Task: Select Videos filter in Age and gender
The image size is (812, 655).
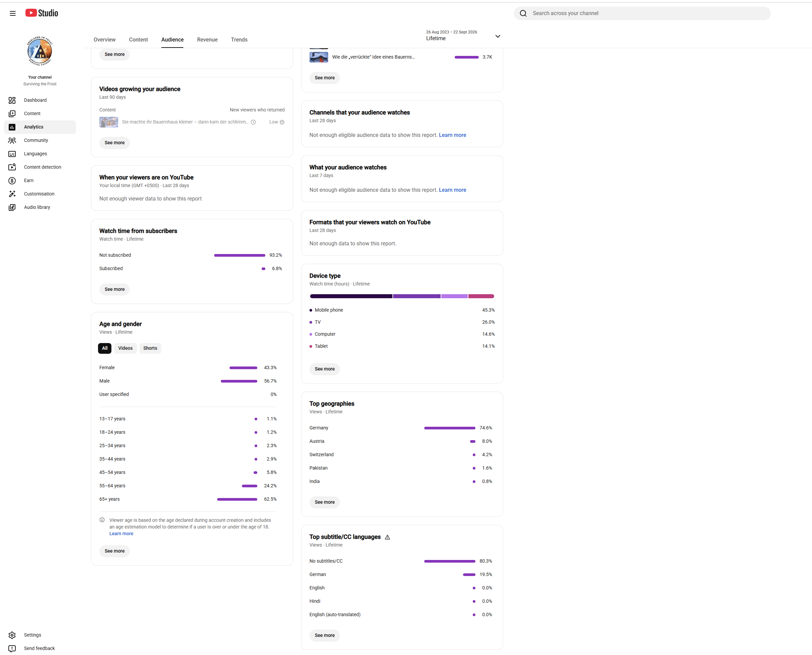Action: pyautogui.click(x=125, y=348)
